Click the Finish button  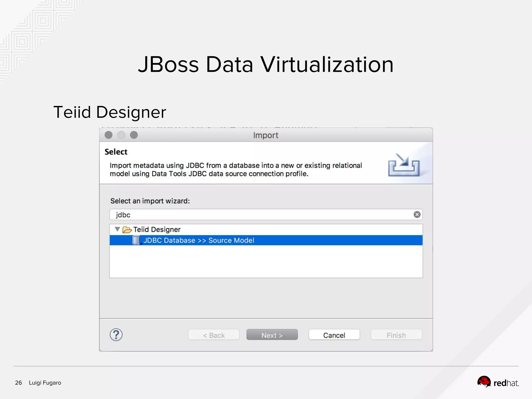(396, 335)
